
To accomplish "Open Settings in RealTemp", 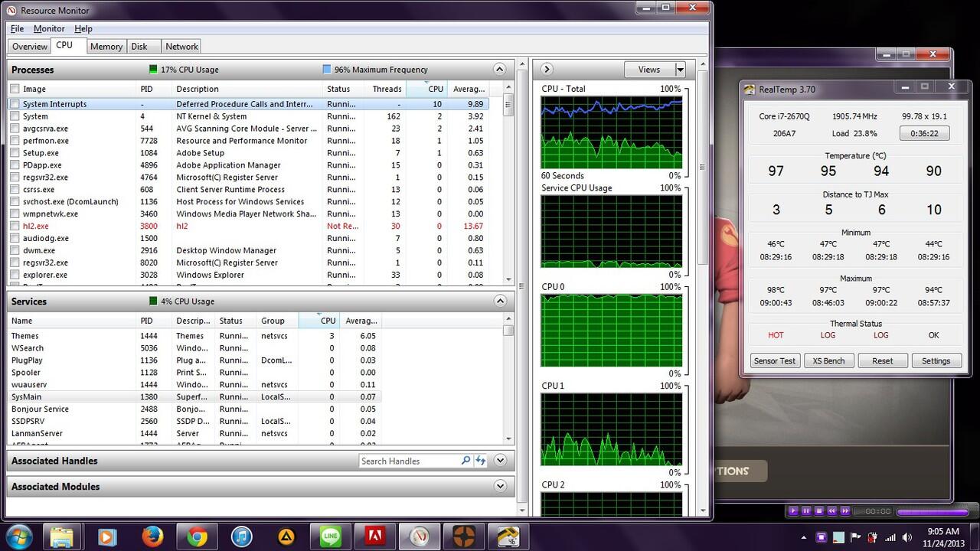I will click(936, 360).
